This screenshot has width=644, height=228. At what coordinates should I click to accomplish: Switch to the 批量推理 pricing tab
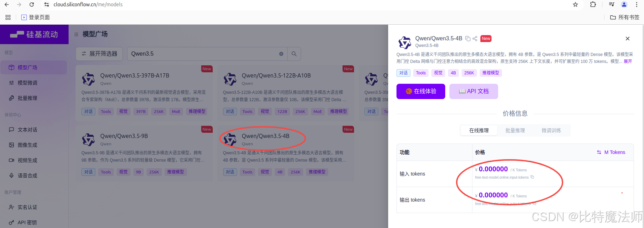click(515, 130)
